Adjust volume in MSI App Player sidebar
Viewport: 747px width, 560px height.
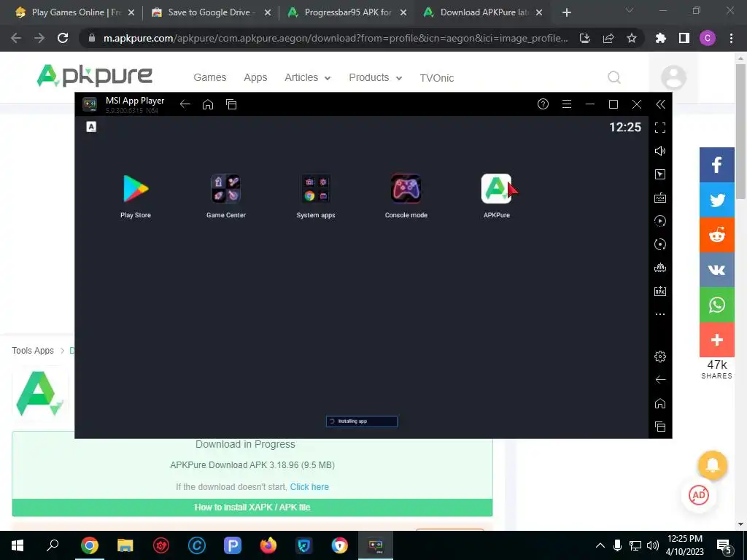[660, 151]
